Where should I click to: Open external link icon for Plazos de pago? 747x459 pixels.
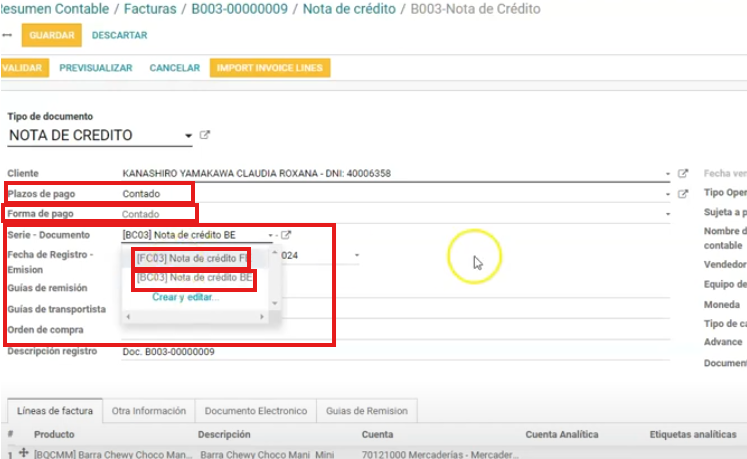[x=683, y=194]
